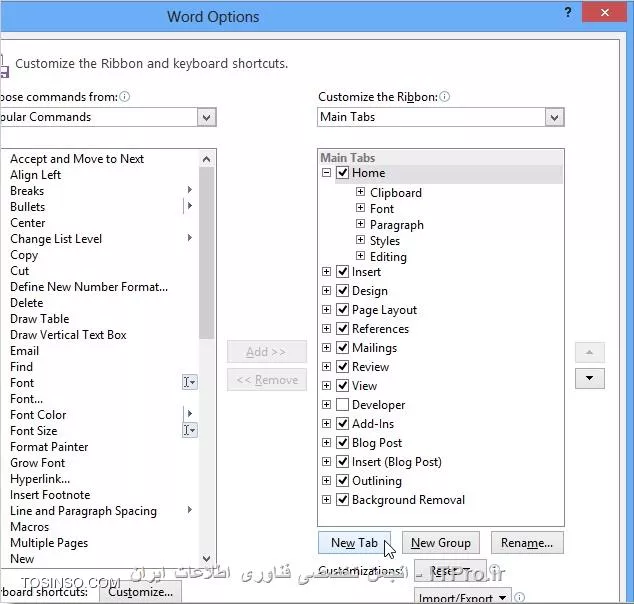Uncheck the Outlining checkbox
Viewport: 634px width, 604px height.
point(342,480)
